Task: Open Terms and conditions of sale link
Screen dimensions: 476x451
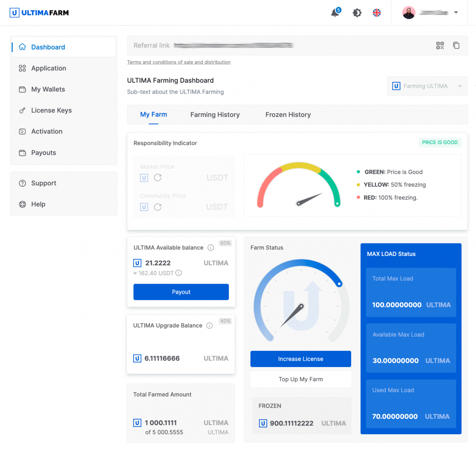Action: (179, 62)
